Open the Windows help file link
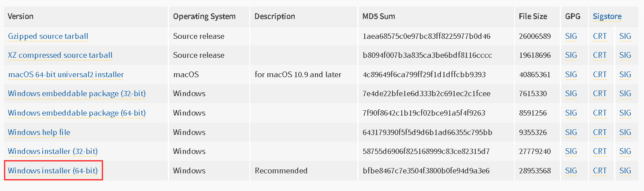Image resolution: width=644 pixels, height=191 pixels. (x=39, y=132)
